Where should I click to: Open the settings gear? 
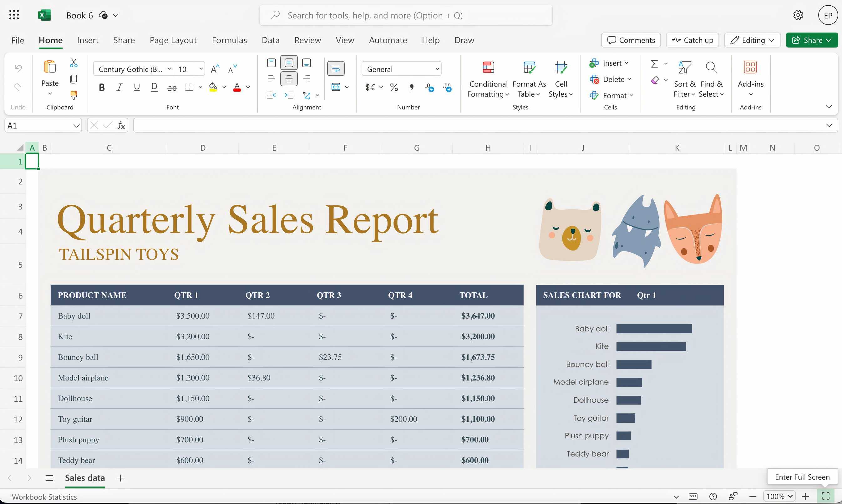pos(798,15)
